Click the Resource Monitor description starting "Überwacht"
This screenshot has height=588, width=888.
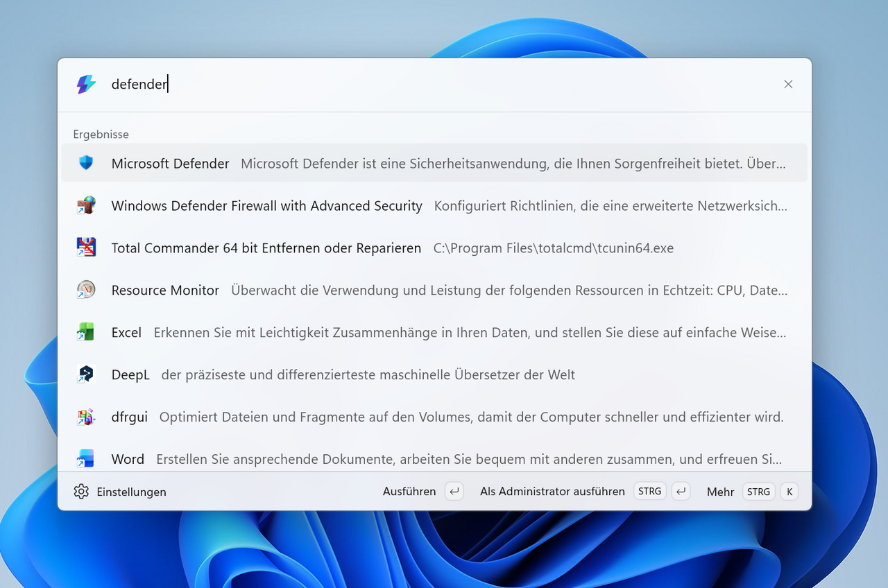coord(509,291)
